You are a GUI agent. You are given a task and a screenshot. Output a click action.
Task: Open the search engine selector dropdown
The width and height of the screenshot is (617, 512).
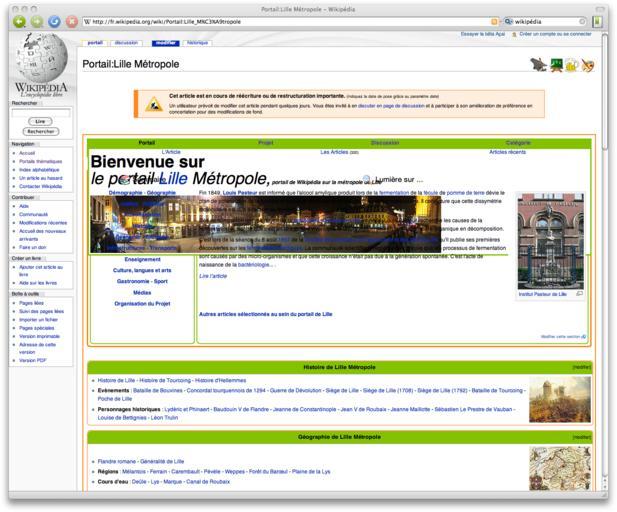coord(508,21)
